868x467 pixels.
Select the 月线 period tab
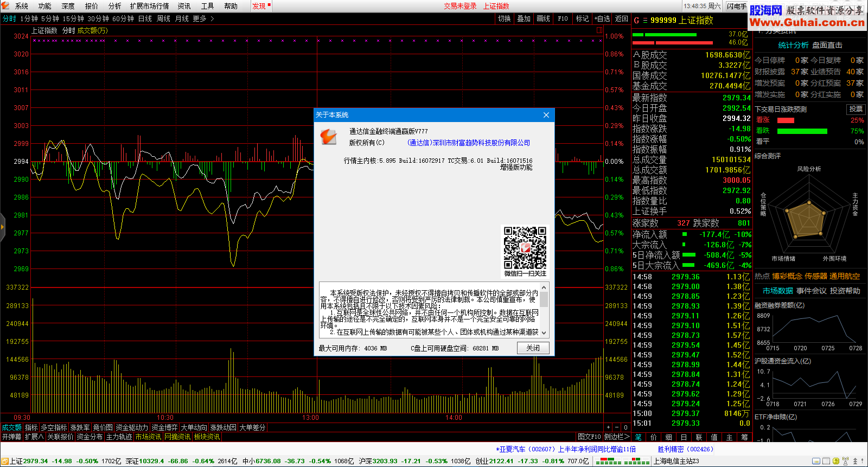pos(182,18)
